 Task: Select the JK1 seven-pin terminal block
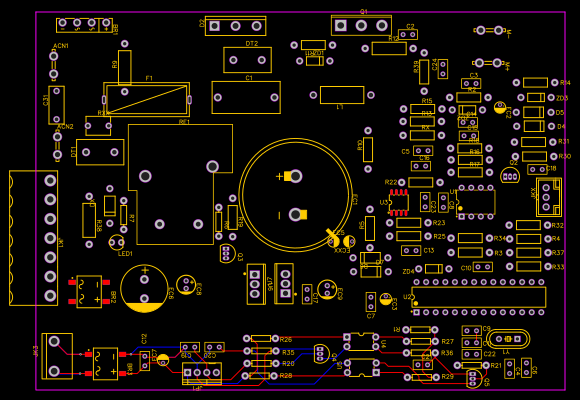(34, 238)
